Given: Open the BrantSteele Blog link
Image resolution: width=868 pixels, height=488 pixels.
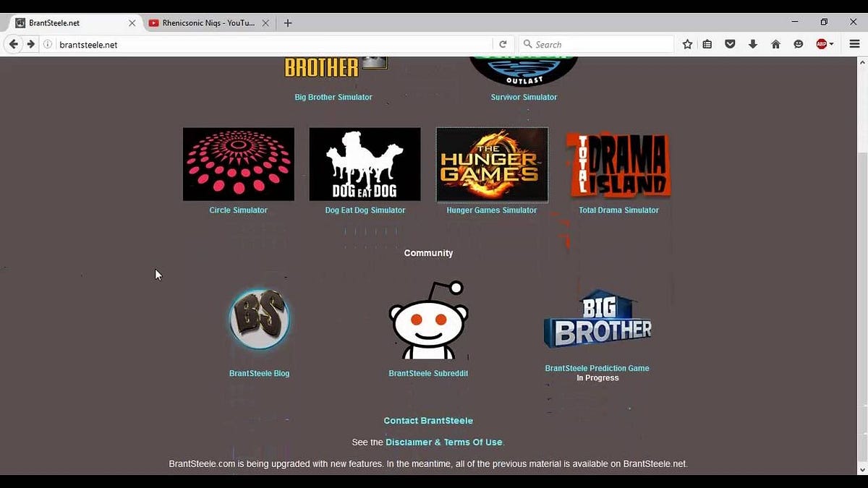Looking at the screenshot, I should (x=259, y=374).
